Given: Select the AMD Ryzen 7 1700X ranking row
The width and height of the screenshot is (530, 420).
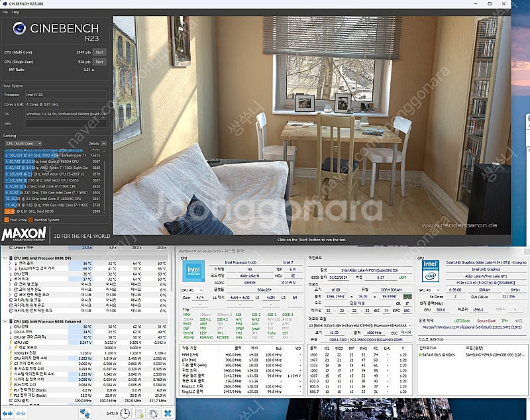Looking at the screenshot, I should click(x=52, y=168).
